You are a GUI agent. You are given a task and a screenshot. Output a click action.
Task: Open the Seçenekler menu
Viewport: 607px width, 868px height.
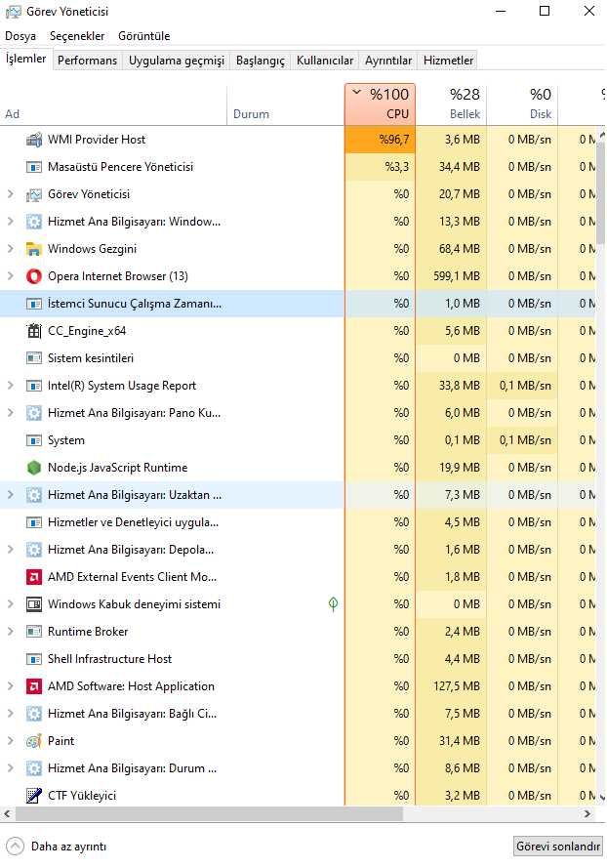point(77,36)
